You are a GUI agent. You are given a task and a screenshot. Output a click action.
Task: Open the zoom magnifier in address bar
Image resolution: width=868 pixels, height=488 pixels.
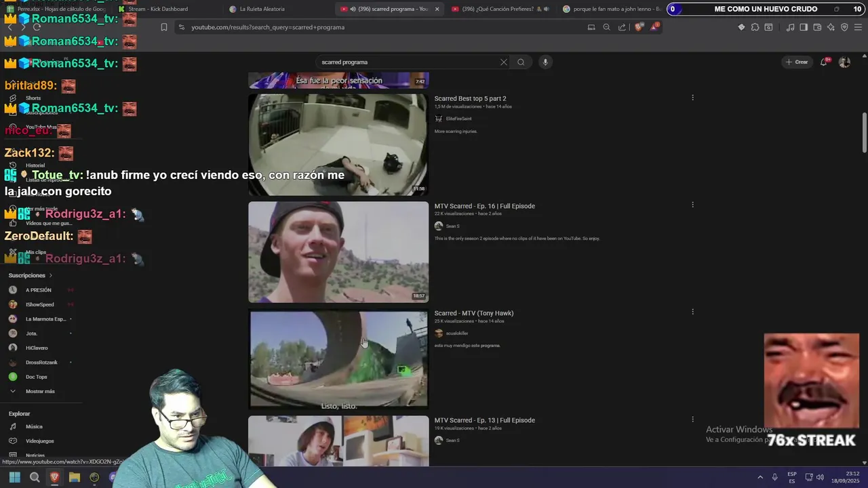tap(606, 27)
